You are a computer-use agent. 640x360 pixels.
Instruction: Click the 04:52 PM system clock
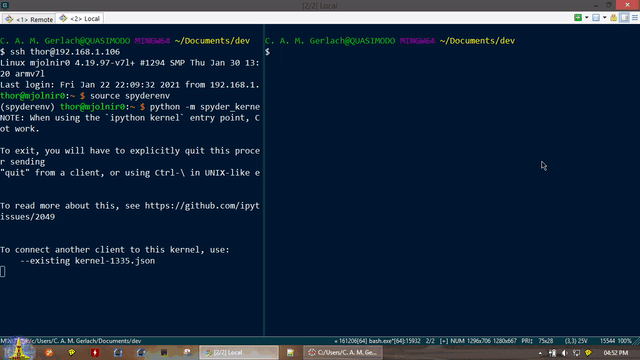(x=616, y=353)
